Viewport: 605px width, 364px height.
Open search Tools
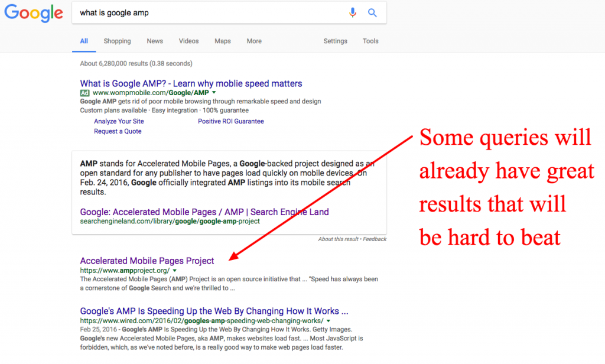pyautogui.click(x=370, y=41)
